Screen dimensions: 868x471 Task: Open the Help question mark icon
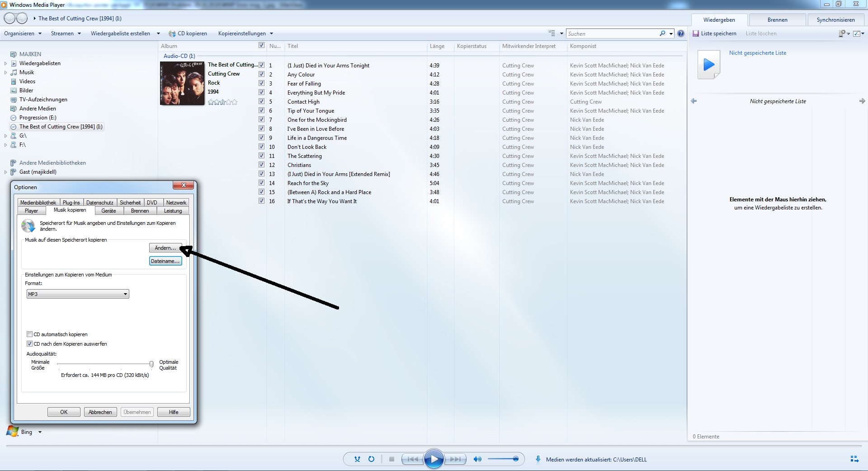681,33
